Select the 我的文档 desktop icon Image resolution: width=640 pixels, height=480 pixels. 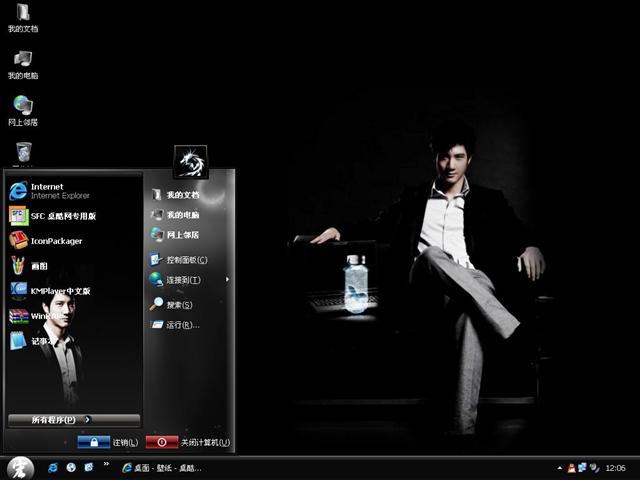click(x=23, y=18)
